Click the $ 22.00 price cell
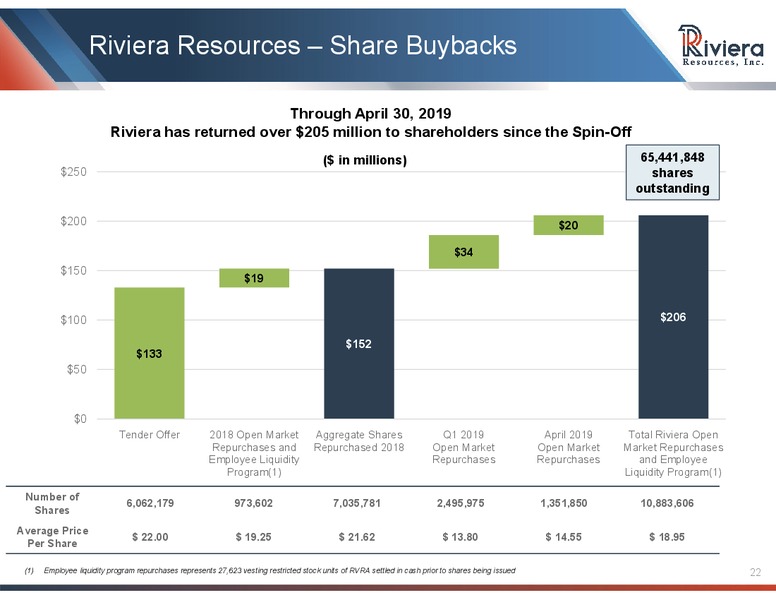776x600 pixels. coord(150,537)
